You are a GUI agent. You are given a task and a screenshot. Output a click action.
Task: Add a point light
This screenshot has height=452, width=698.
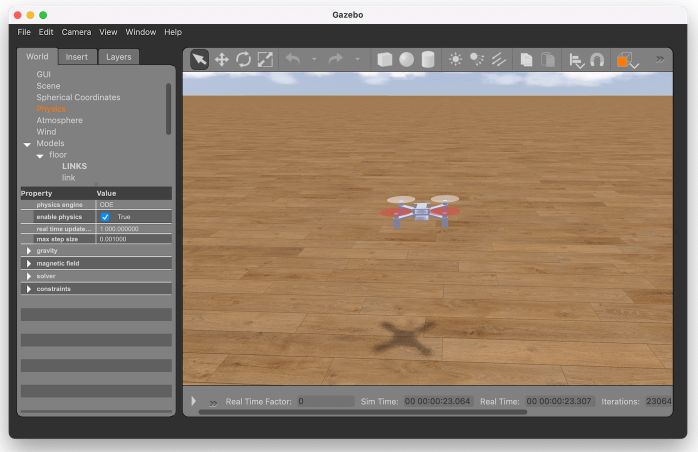pyautogui.click(x=456, y=59)
